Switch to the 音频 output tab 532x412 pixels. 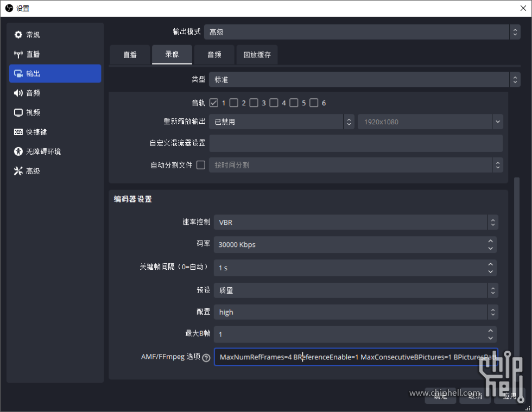click(x=214, y=55)
